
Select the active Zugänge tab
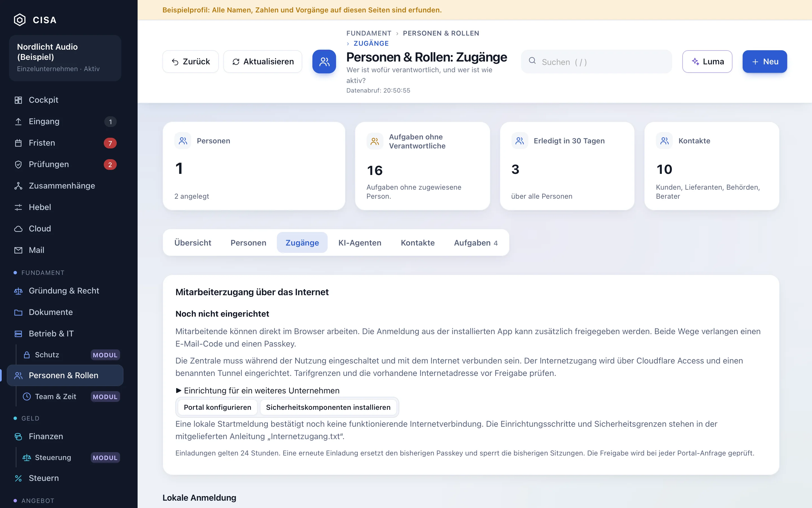302,243
